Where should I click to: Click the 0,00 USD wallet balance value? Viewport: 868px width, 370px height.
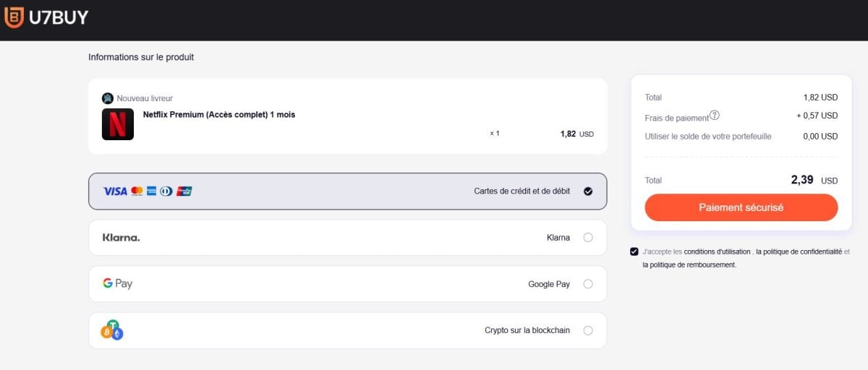820,137
